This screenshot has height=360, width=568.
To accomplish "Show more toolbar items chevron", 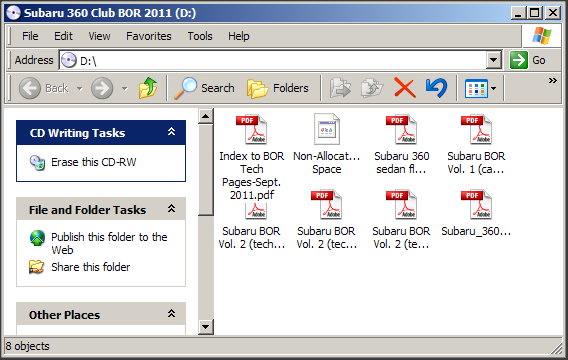I will [552, 80].
